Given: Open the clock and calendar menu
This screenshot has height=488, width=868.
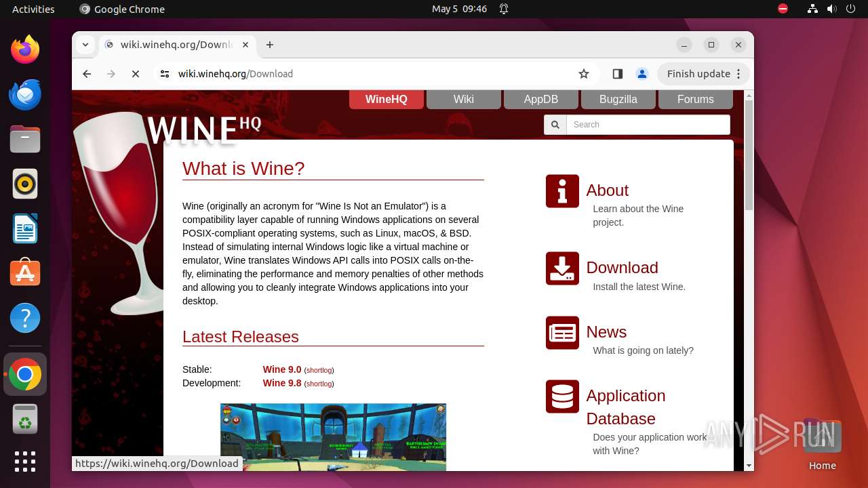Looking at the screenshot, I should click(460, 9).
